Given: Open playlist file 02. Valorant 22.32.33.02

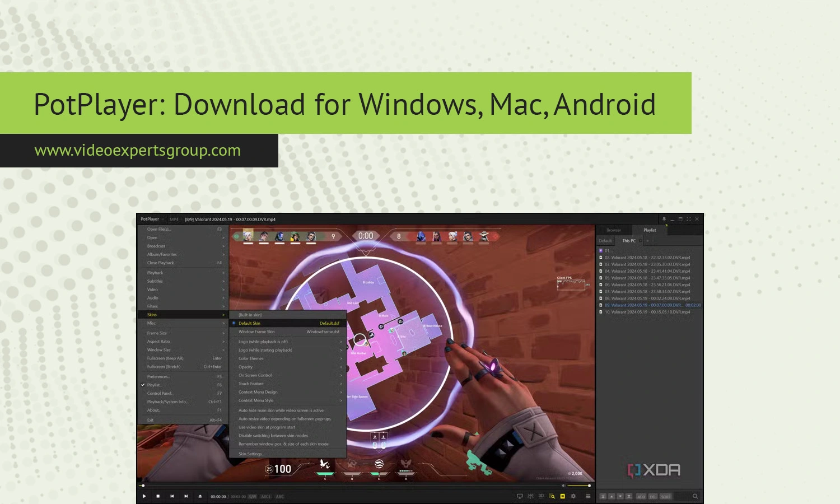Looking at the screenshot, I should 650,258.
